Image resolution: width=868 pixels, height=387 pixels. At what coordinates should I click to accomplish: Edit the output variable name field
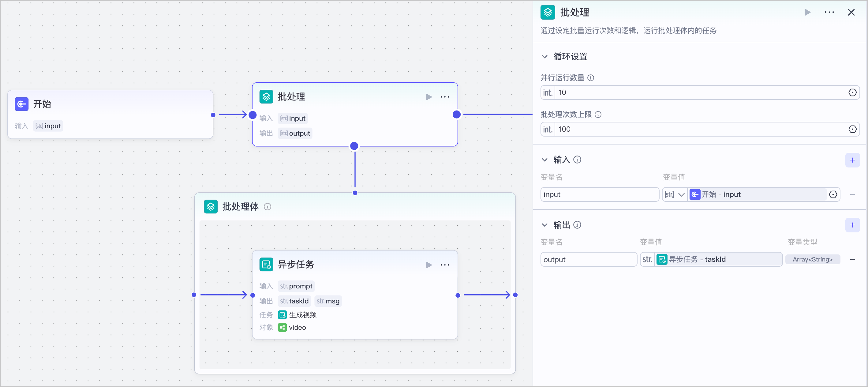point(588,260)
